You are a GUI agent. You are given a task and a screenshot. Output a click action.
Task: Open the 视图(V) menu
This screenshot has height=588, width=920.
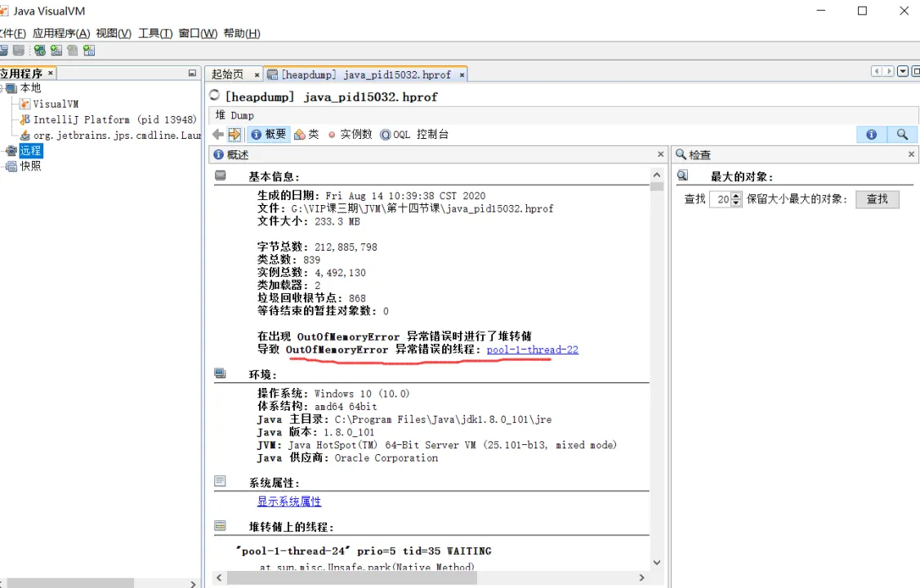click(x=114, y=33)
